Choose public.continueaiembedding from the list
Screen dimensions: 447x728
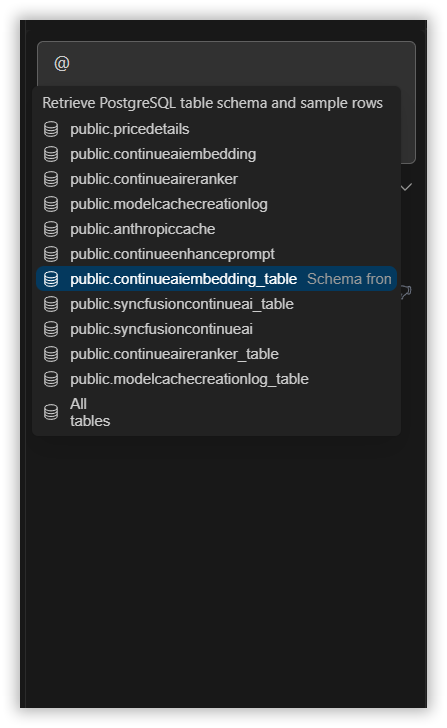point(216,154)
